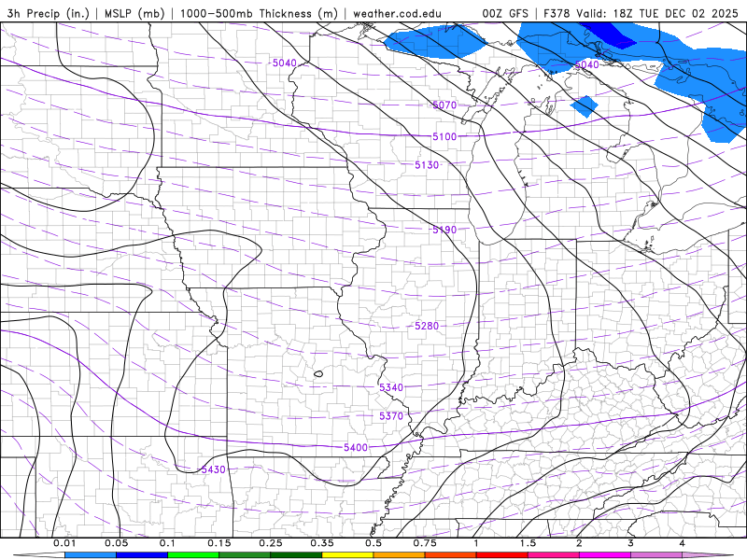Screen dimensions: 747x560
Task: Click the 1.5 legend value
Action: tap(528, 543)
